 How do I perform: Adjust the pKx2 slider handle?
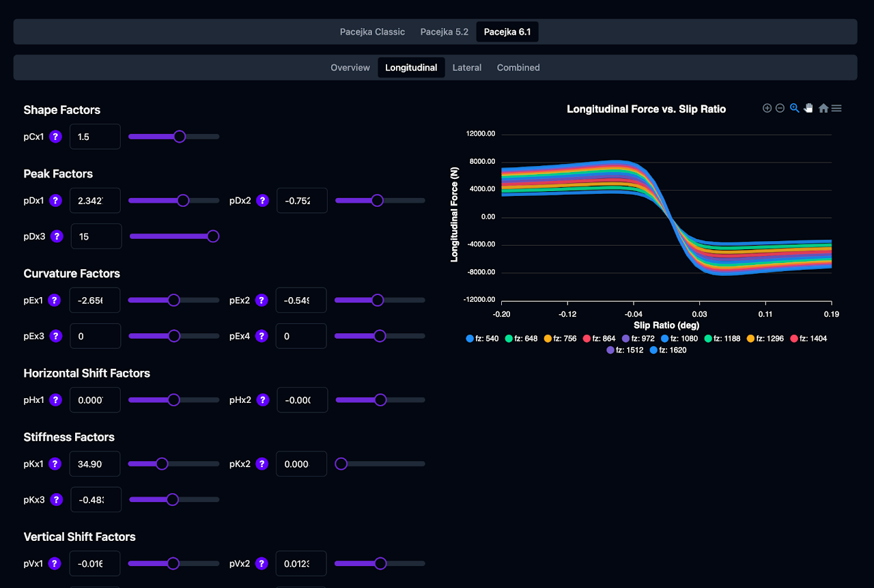point(341,464)
